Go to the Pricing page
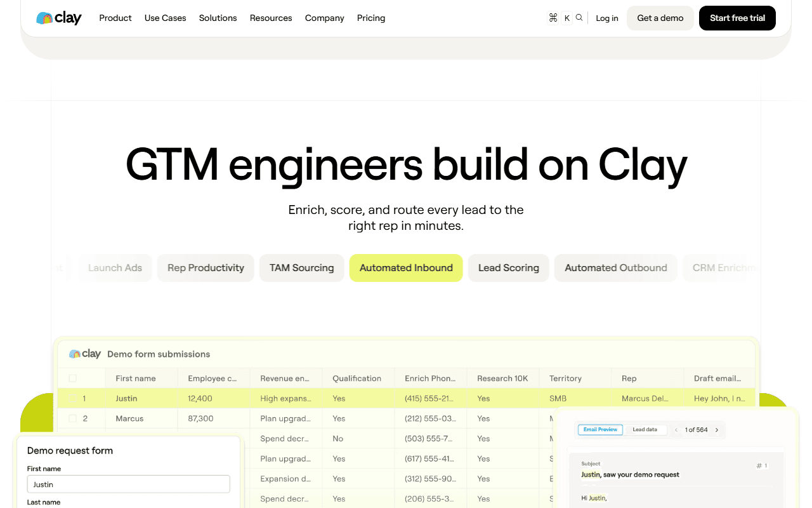 (371, 18)
